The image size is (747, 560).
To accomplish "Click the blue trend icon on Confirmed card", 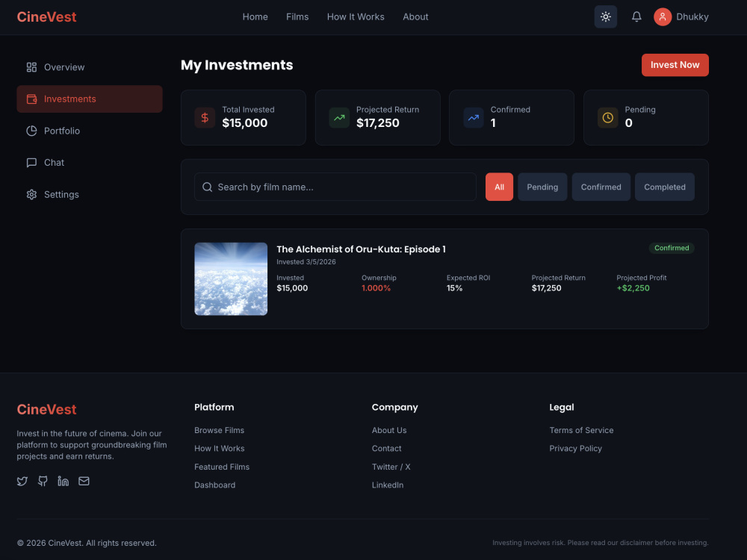I will pos(474,118).
